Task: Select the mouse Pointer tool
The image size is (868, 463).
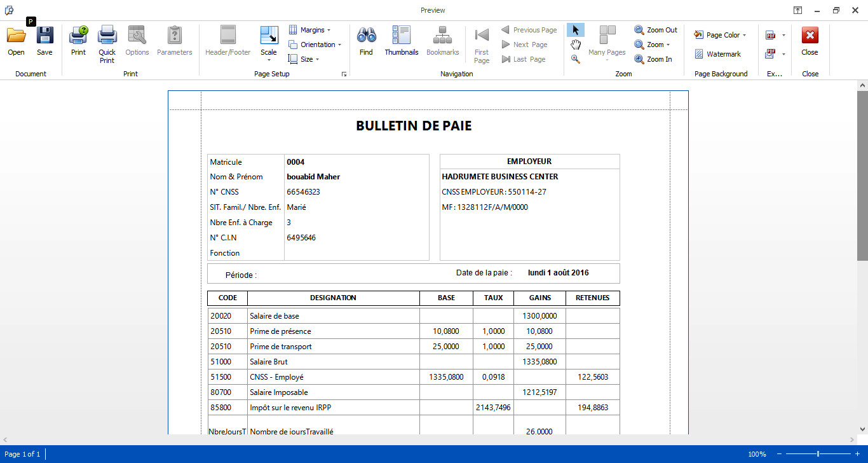Action: [x=576, y=30]
